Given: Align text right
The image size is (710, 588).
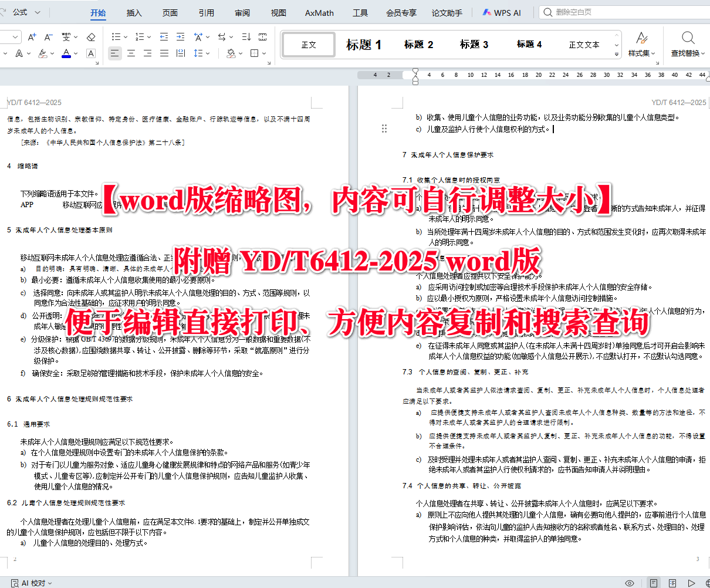Looking at the screenshot, I should (x=148, y=53).
